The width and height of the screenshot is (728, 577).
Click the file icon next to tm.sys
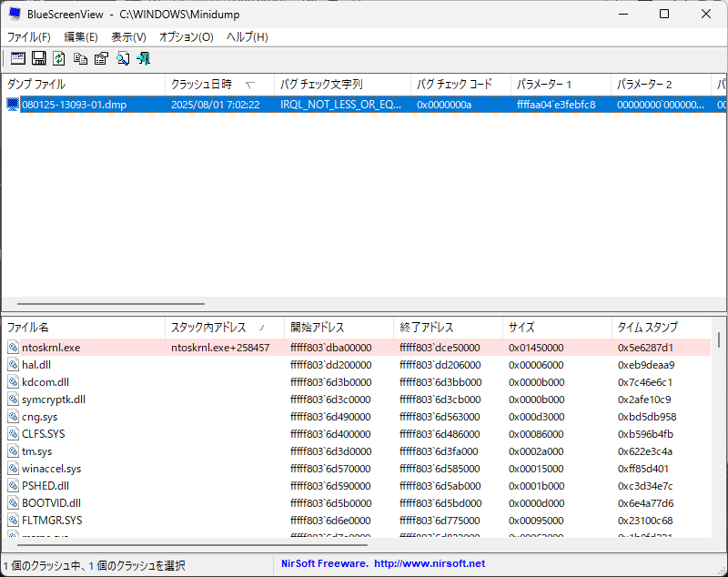point(13,451)
